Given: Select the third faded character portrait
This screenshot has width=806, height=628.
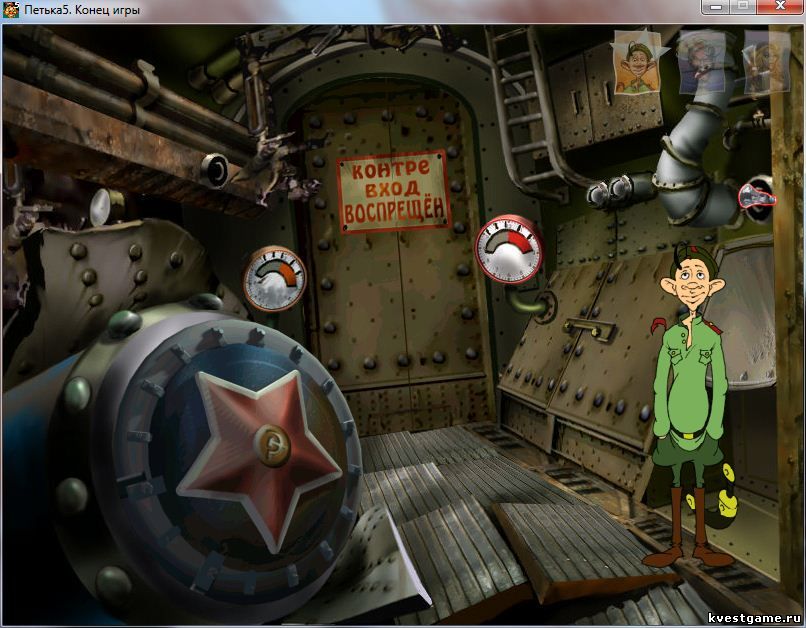Looking at the screenshot, I should tap(766, 61).
